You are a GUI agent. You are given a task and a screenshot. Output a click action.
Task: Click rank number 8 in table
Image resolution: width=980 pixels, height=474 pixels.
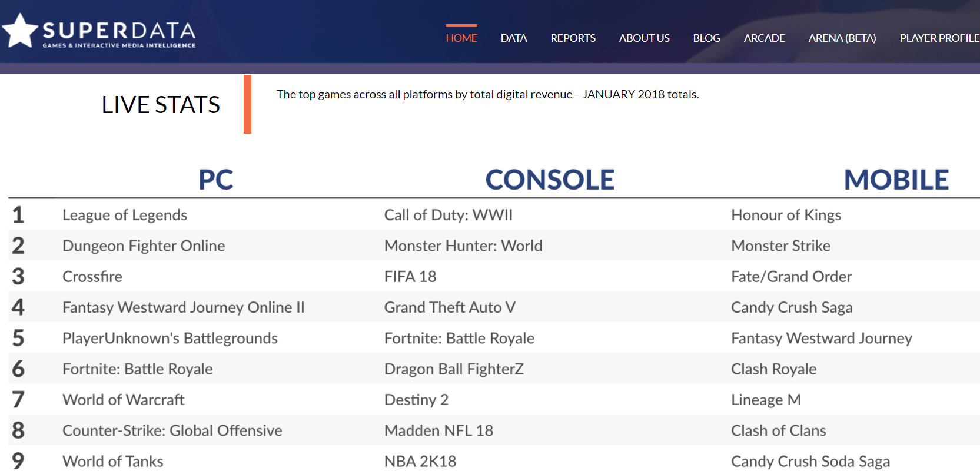coord(18,430)
